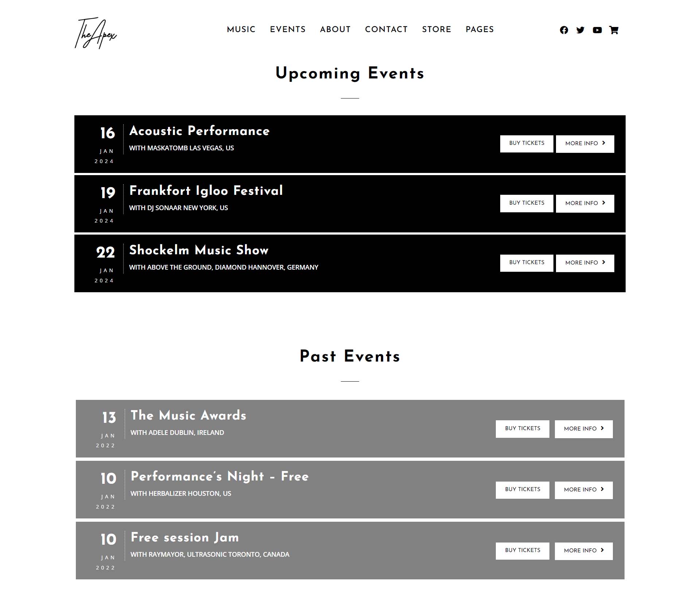Click Store in the top navigation bar

pyautogui.click(x=436, y=30)
